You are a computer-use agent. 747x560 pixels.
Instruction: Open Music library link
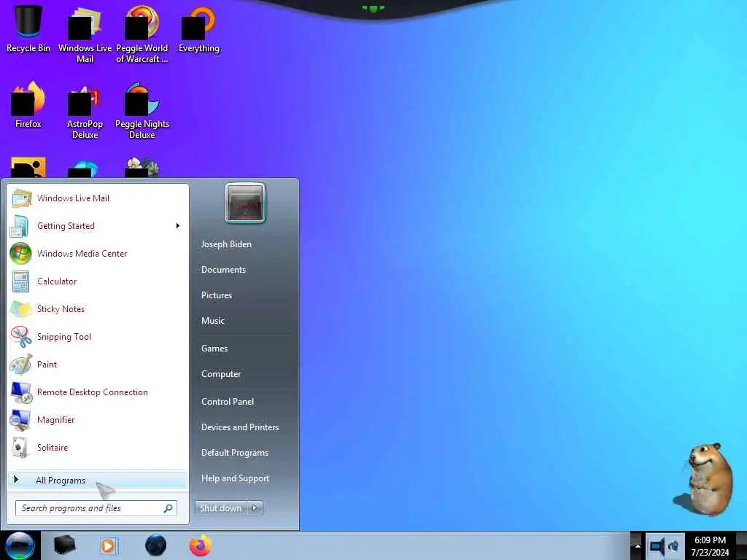(212, 321)
